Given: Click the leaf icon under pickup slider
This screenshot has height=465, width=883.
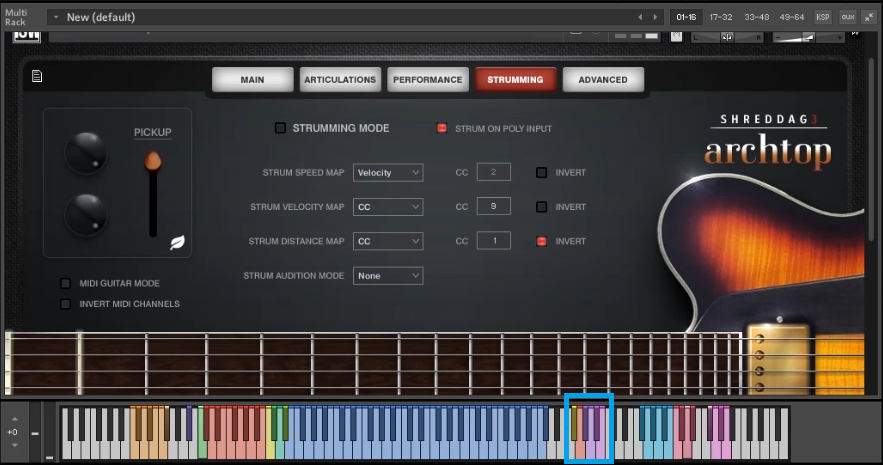Looking at the screenshot, I should (177, 243).
